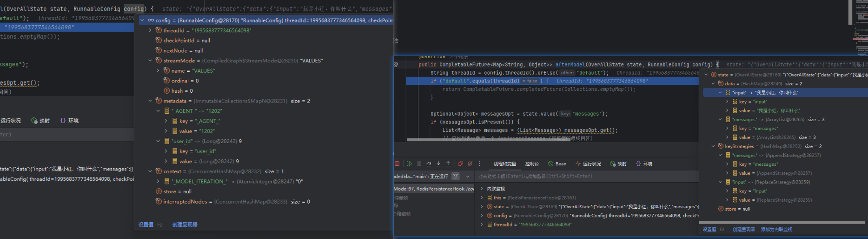Click the Step Out icon

tap(448, 164)
